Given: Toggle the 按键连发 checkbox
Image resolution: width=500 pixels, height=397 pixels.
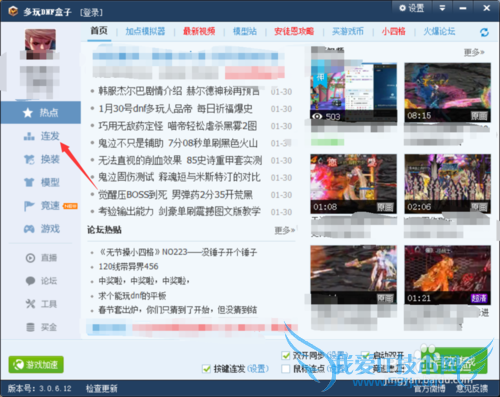Looking at the screenshot, I should point(206,369).
